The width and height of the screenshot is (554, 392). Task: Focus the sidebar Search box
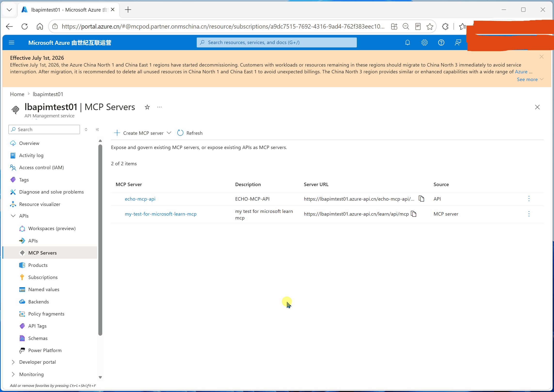pos(44,129)
